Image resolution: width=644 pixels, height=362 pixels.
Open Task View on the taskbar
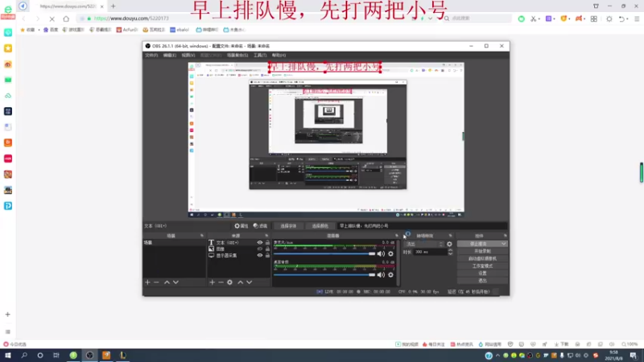tap(56, 356)
